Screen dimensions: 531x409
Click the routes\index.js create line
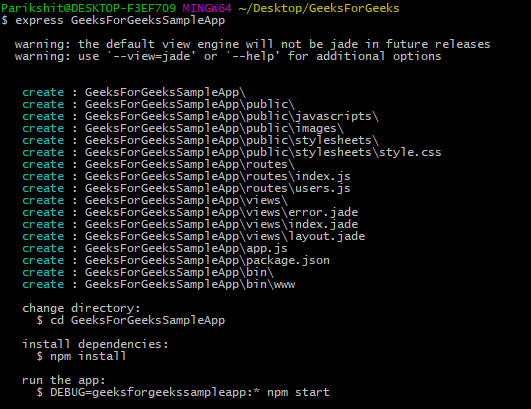point(186,176)
